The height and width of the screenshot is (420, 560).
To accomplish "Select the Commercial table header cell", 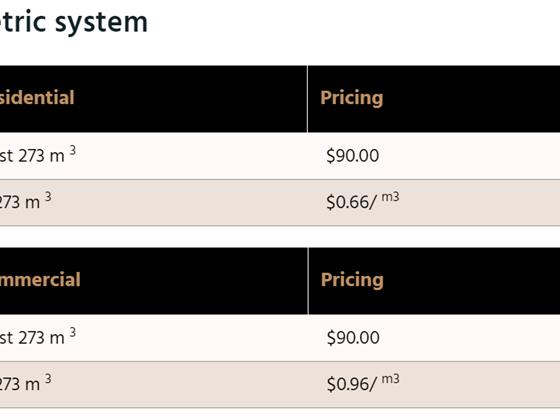I will coord(154,281).
